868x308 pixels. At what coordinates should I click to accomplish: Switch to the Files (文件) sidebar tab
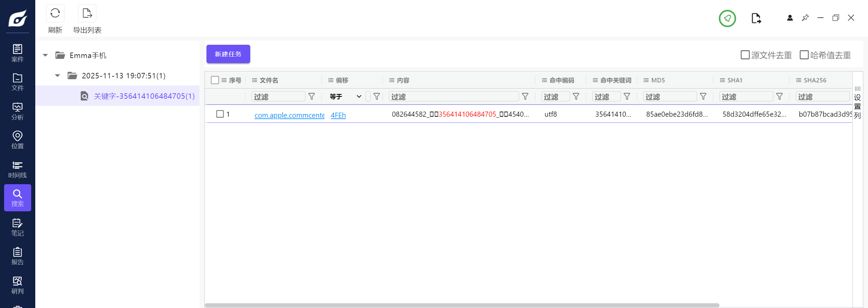click(x=17, y=82)
